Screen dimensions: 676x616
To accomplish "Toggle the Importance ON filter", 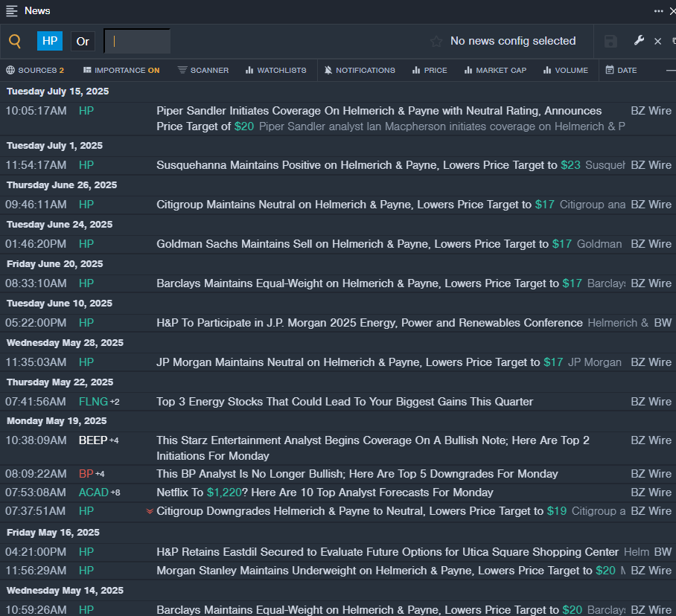I will tap(121, 70).
